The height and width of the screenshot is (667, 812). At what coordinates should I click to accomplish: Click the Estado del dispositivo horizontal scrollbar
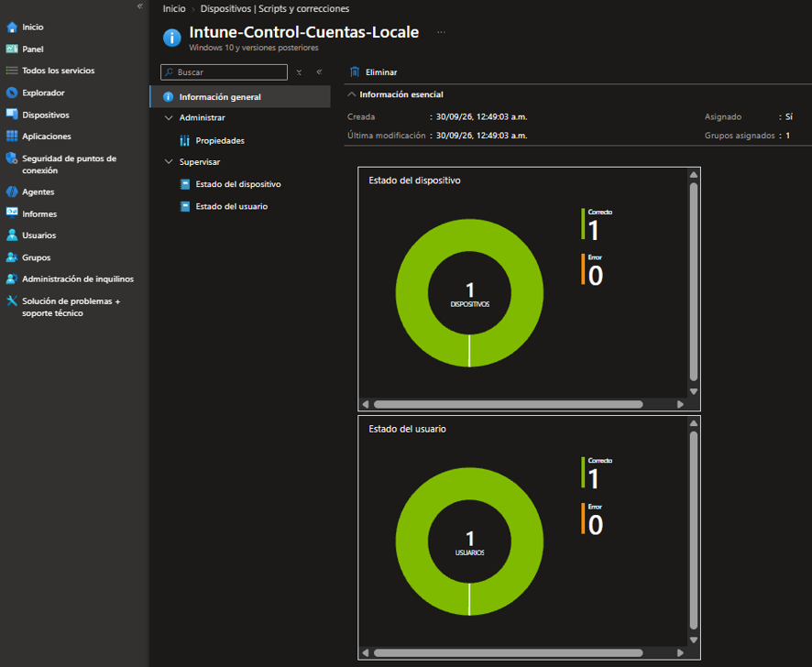point(508,404)
